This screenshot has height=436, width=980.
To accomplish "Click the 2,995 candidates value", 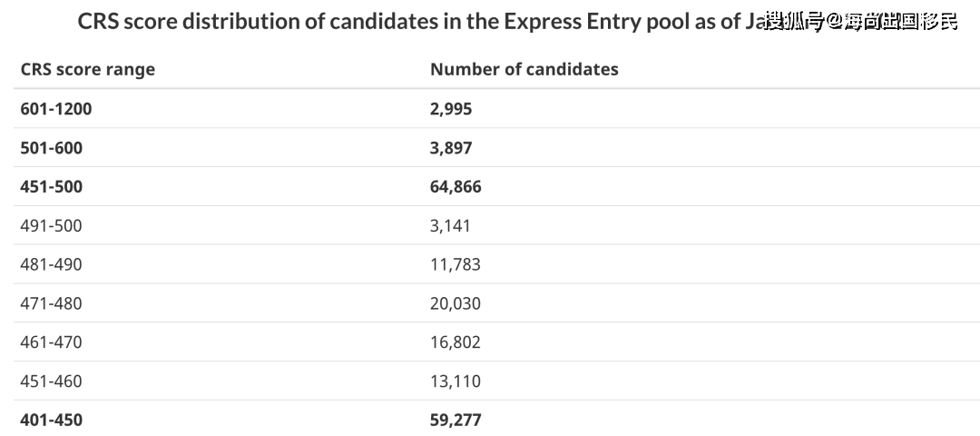I will (451, 109).
